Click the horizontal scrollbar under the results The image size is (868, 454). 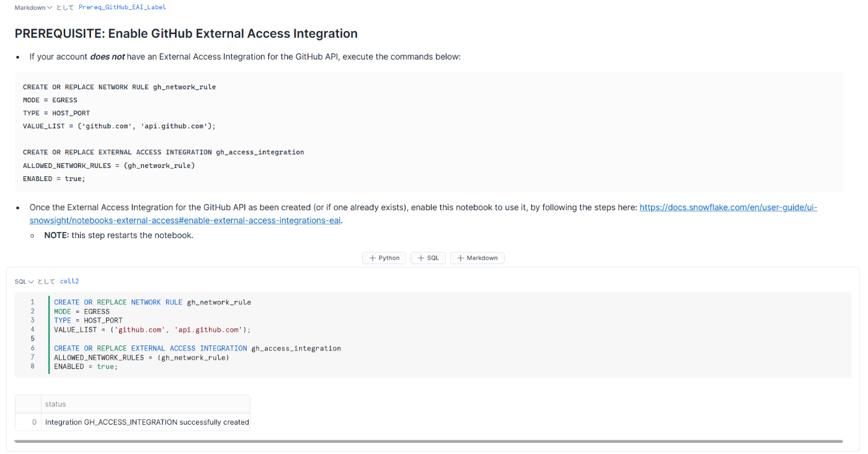(x=428, y=442)
